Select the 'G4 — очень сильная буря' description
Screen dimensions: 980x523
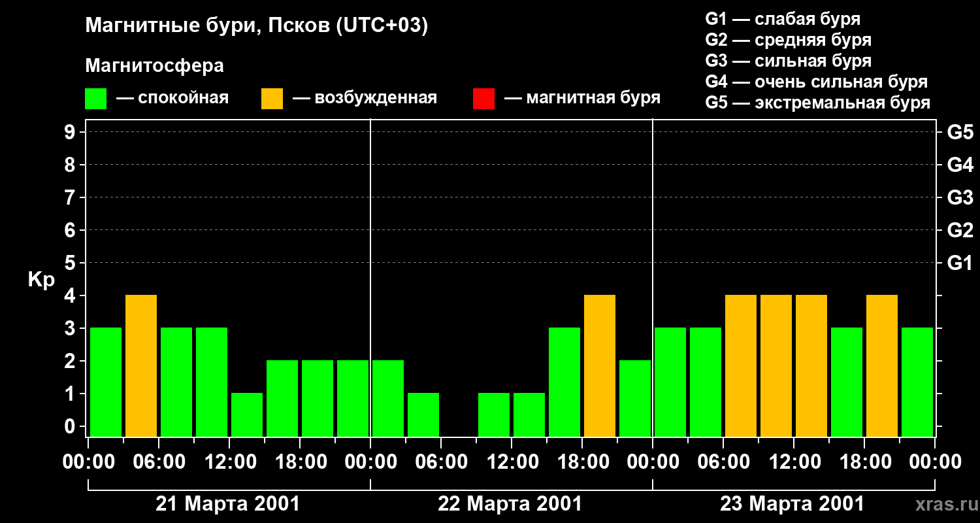(816, 82)
